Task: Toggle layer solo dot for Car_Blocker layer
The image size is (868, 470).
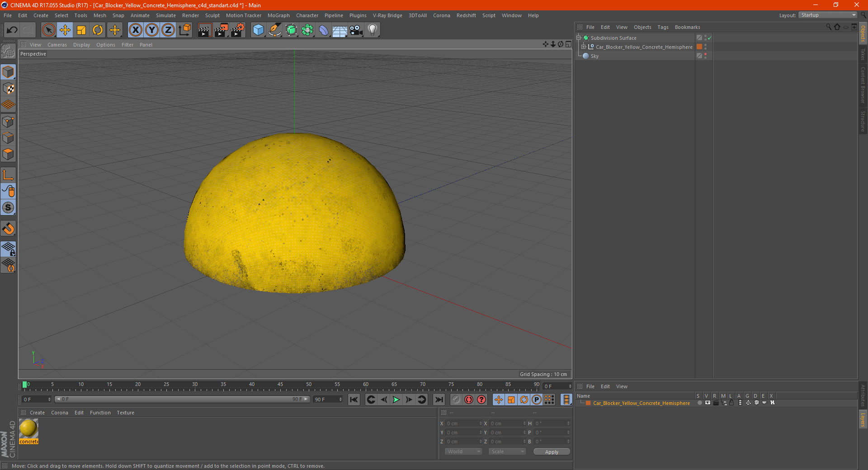Action: 699,403
